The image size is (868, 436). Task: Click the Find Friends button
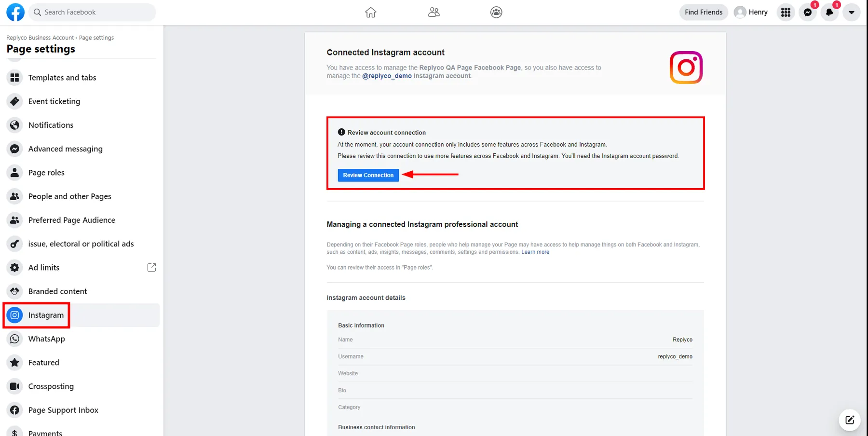[x=704, y=12]
